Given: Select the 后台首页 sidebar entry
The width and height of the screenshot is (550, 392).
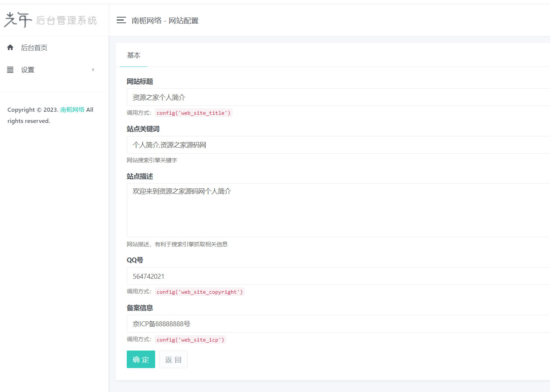Looking at the screenshot, I should (x=34, y=47).
